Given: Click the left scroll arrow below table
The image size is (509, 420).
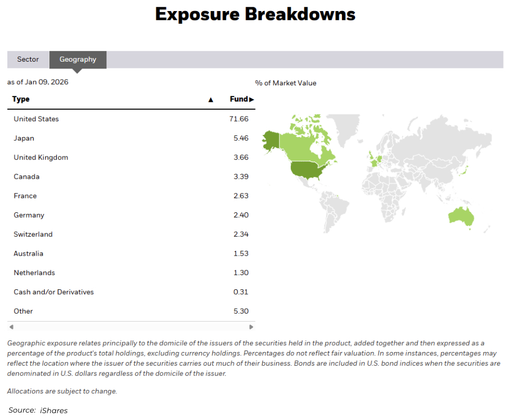Looking at the screenshot, I should pyautogui.click(x=11, y=327).
